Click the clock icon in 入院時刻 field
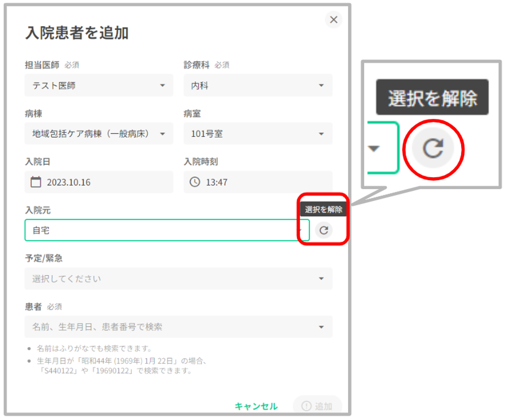505x420 pixels. click(x=195, y=182)
